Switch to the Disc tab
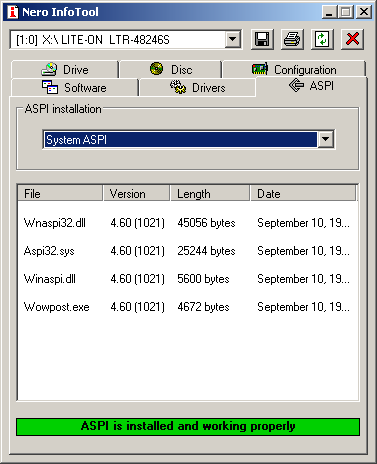Image resolution: width=377 pixels, height=464 pixels. coord(171,70)
